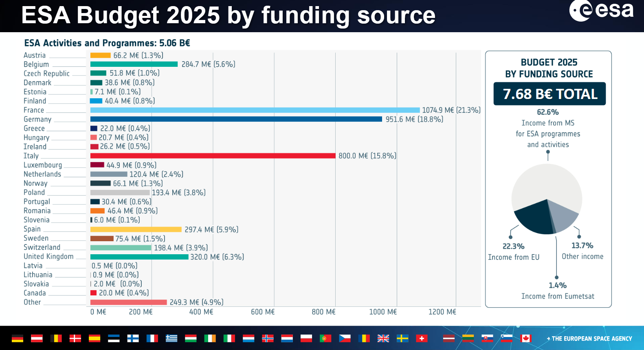Image resolution: width=644 pixels, height=350 pixels.
Task: Click the Estonia flag icon
Action: coord(114,338)
